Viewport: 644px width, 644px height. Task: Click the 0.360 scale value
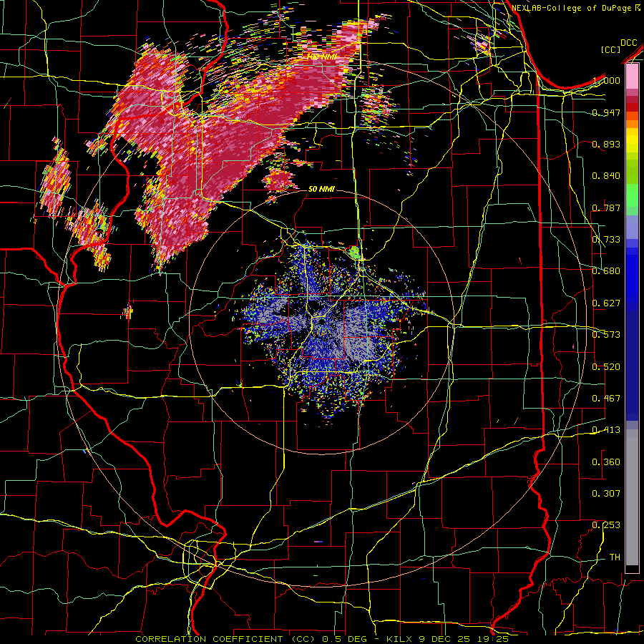tap(606, 462)
